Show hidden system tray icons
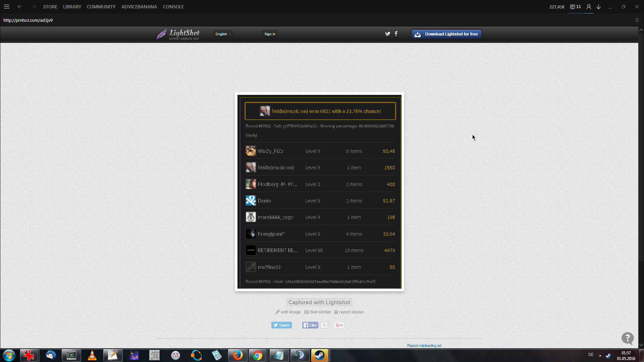The height and width of the screenshot is (362, 644). click(x=600, y=355)
